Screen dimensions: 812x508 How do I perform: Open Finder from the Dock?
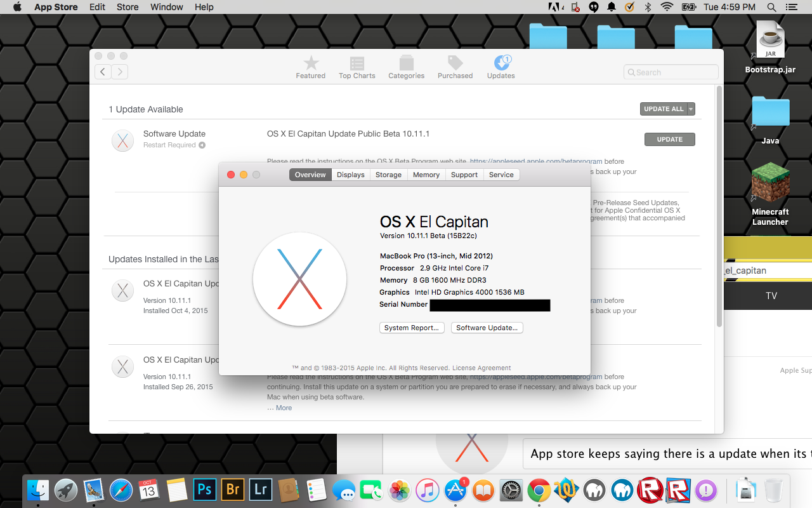point(38,490)
